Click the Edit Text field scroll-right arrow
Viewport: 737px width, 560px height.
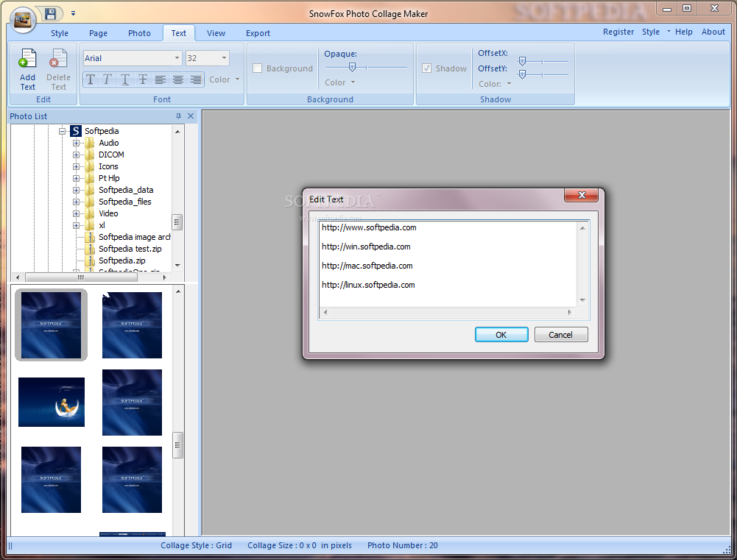pos(569,312)
